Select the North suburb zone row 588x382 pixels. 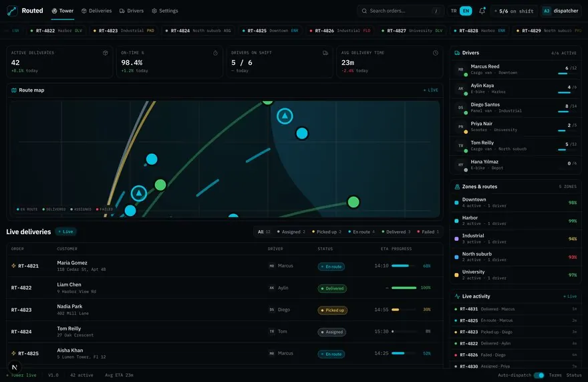click(516, 257)
